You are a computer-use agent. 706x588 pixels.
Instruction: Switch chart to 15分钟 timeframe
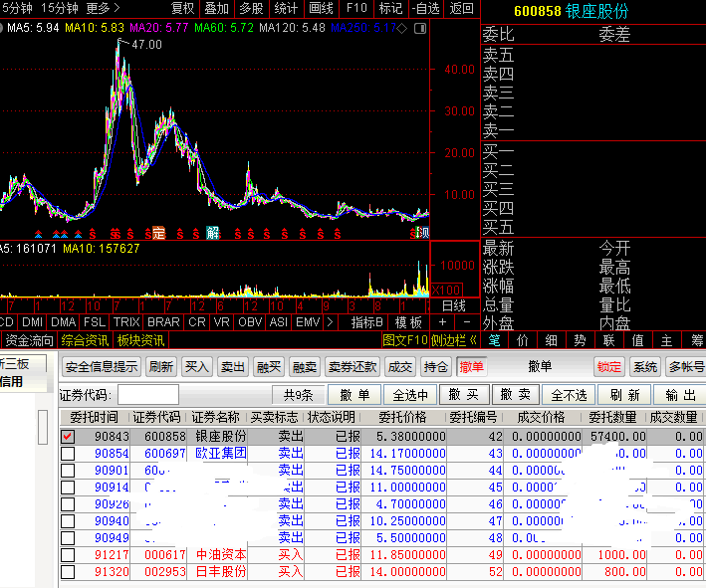pyautogui.click(x=60, y=8)
